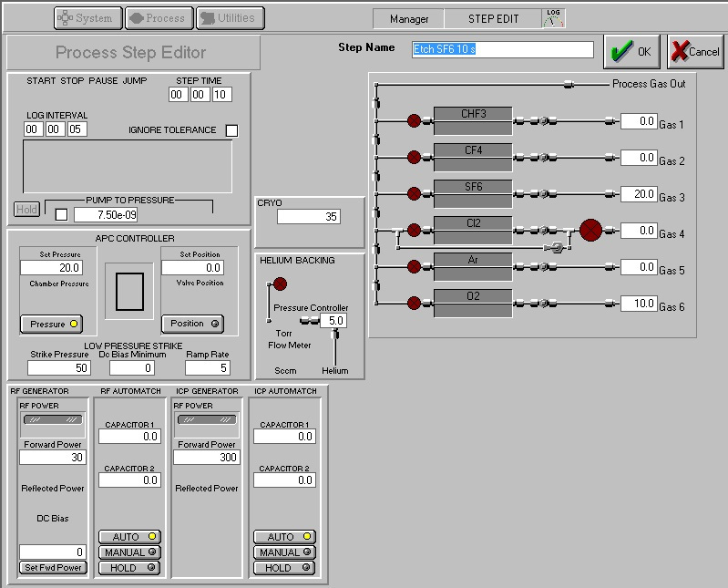The image size is (728, 588).
Task: Click the ICP Generator power bar
Action: pos(207,420)
